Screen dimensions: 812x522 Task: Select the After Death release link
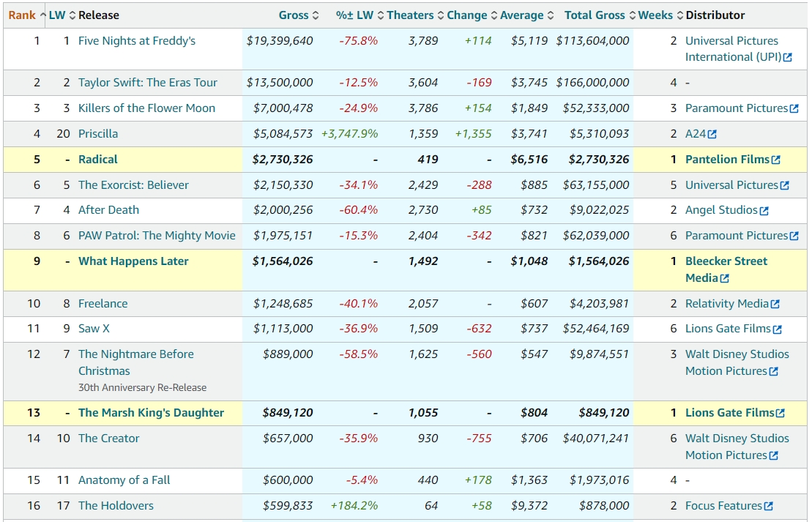(x=109, y=210)
